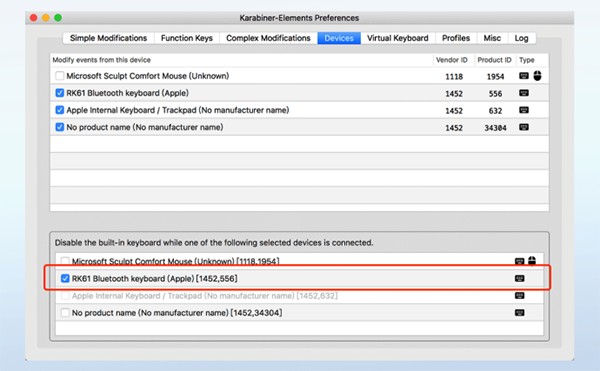Uncheck No product name in upper device list
The width and height of the screenshot is (600, 371).
pyautogui.click(x=59, y=127)
